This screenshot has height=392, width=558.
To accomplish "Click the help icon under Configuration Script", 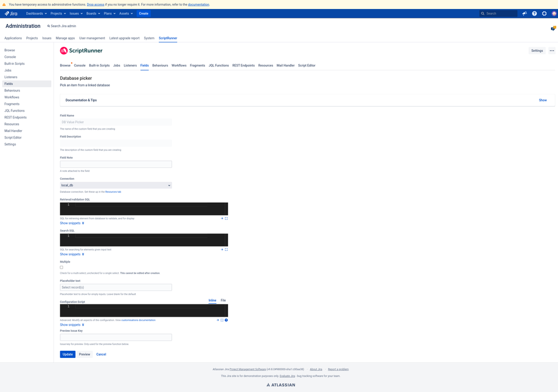I will (x=226, y=320).
